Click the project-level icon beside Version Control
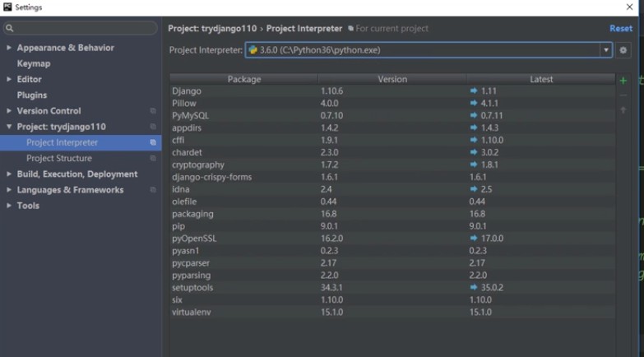The width and height of the screenshot is (644, 357). click(153, 111)
